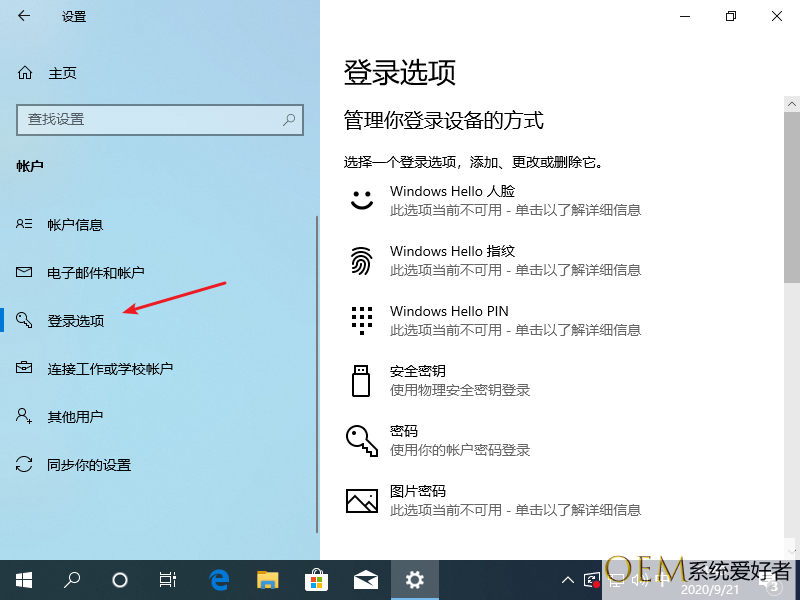
Task: Click the 查找设置 search field
Action: [150, 119]
